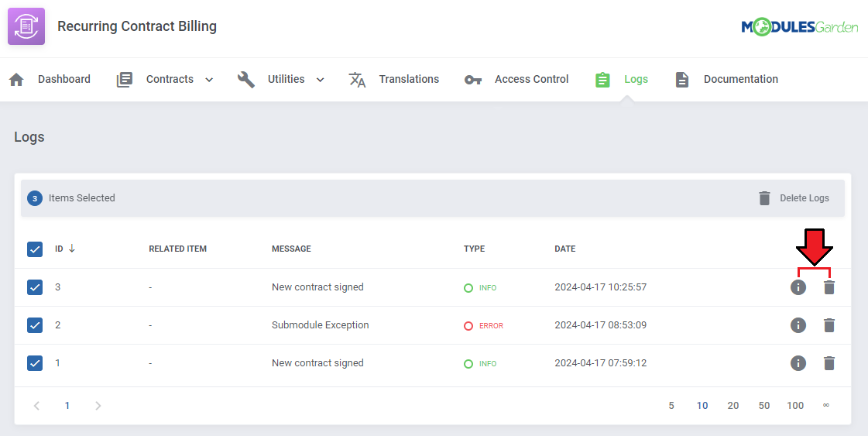Viewport: 868px width, 436px height.
Task: Delete log entry ID 1
Action: pos(829,363)
